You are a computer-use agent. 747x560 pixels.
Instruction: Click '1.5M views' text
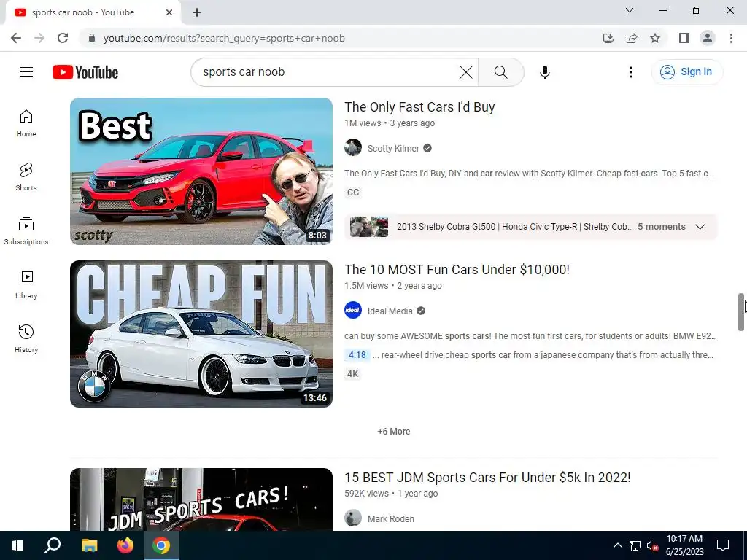tap(366, 286)
